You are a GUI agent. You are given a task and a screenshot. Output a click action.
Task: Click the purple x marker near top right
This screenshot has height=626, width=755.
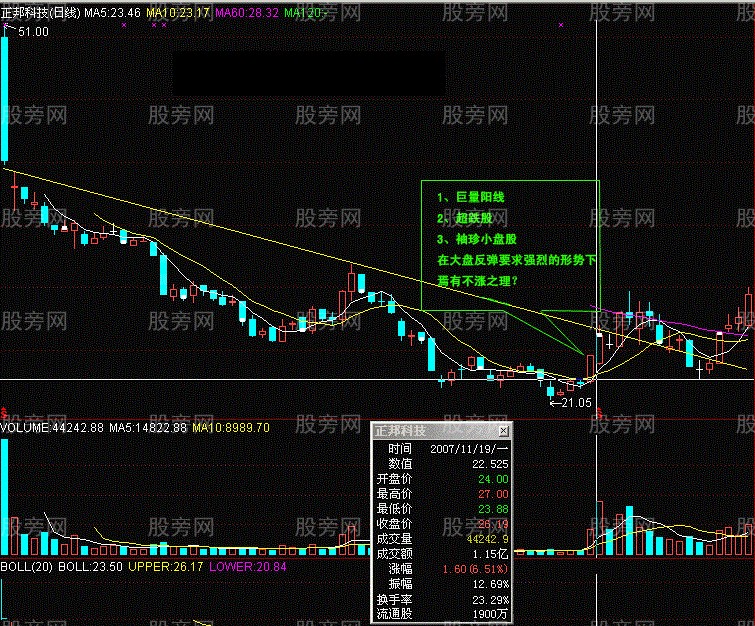point(561,25)
